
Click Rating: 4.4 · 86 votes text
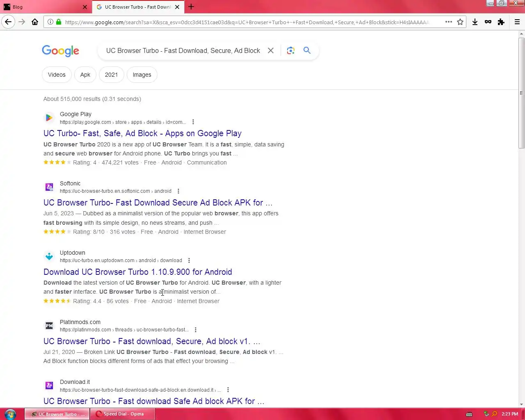(101, 301)
